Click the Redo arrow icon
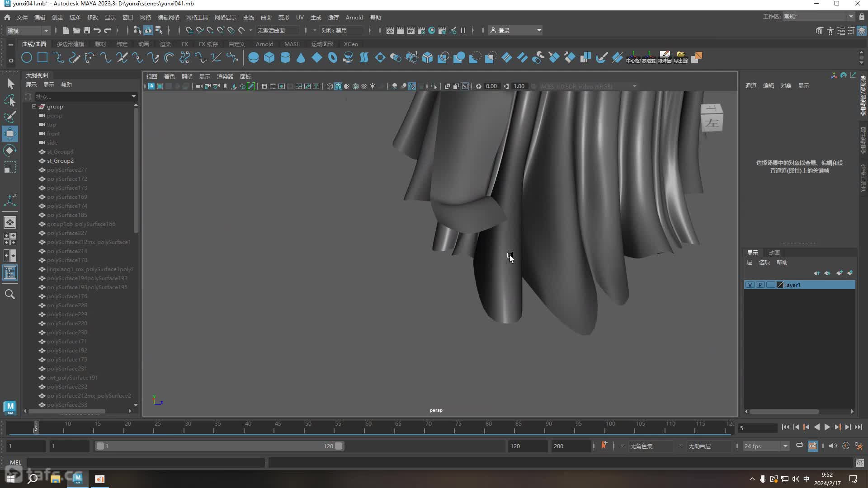Viewport: 868px width, 488px height. pyautogui.click(x=108, y=30)
